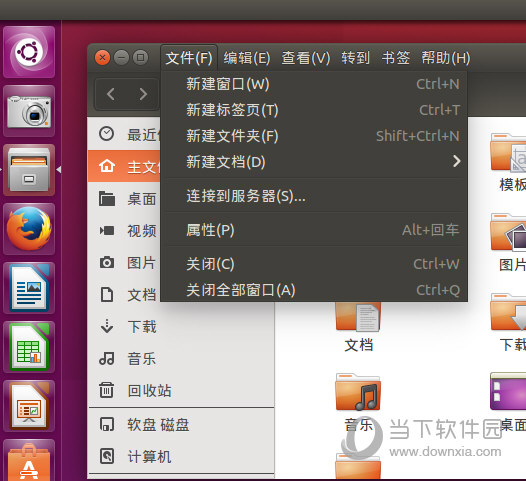The height and width of the screenshot is (481, 526).
Task: Open the 查看(V) menu
Action: coord(306,58)
